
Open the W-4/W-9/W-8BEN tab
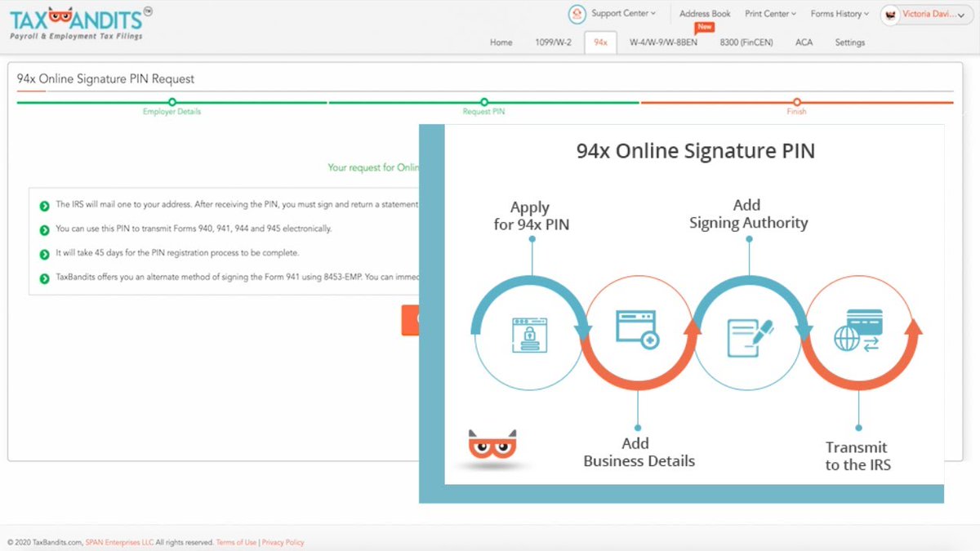663,42
